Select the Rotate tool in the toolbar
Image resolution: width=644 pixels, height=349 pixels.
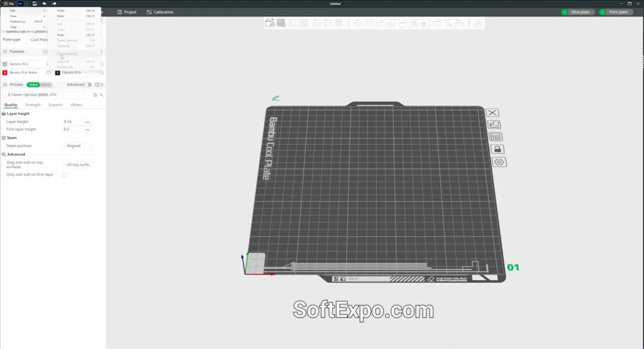369,23
